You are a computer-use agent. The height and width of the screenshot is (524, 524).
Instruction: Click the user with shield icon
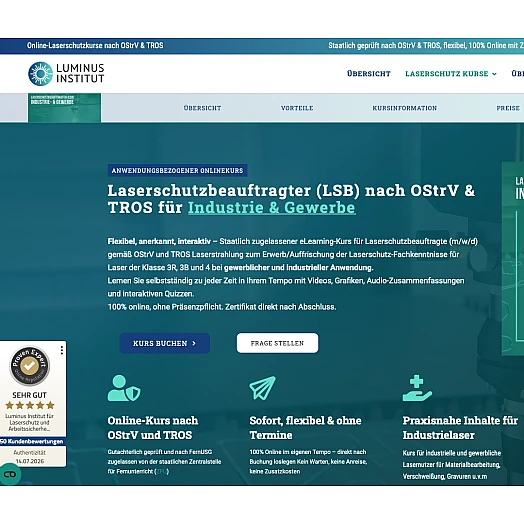point(124,388)
